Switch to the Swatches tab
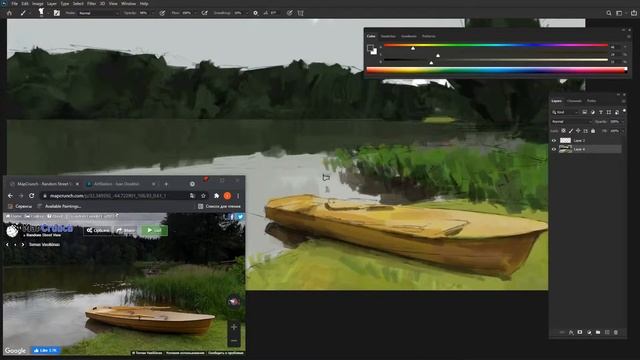Screen dimensions: 640x360 (388, 36)
